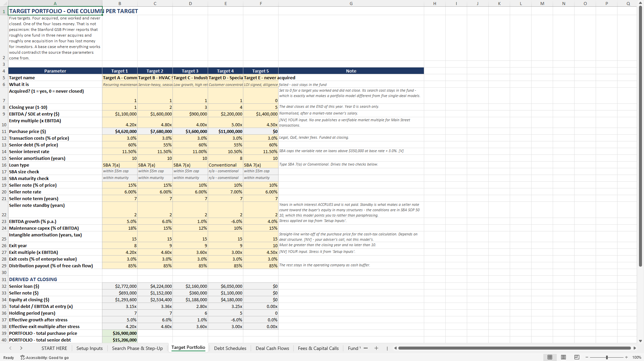644x361 pixels.
Task: Select Target 4 seller note rate 7.00%
Action: [226, 192]
